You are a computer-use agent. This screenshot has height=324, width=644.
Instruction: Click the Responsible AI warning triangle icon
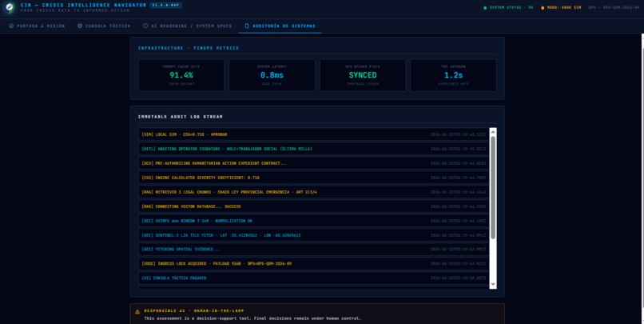137,311
